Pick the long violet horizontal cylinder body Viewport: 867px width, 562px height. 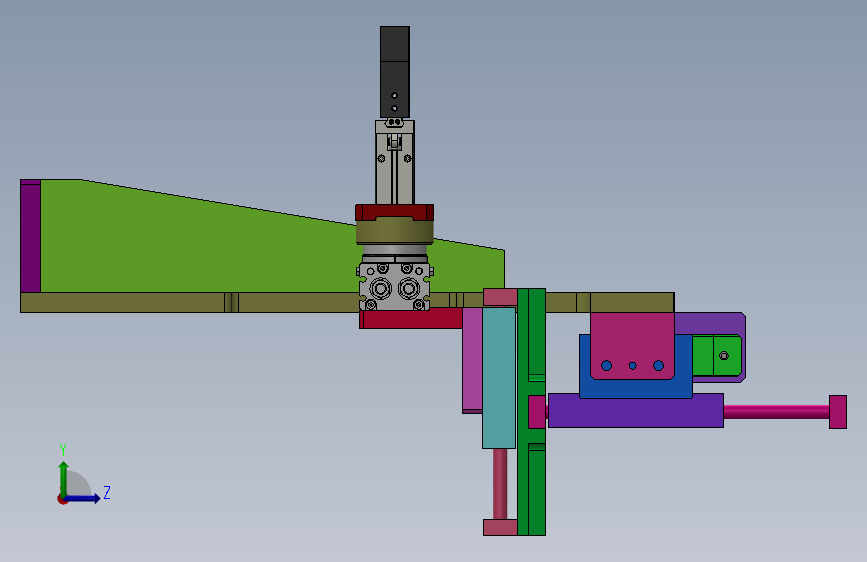(x=636, y=410)
